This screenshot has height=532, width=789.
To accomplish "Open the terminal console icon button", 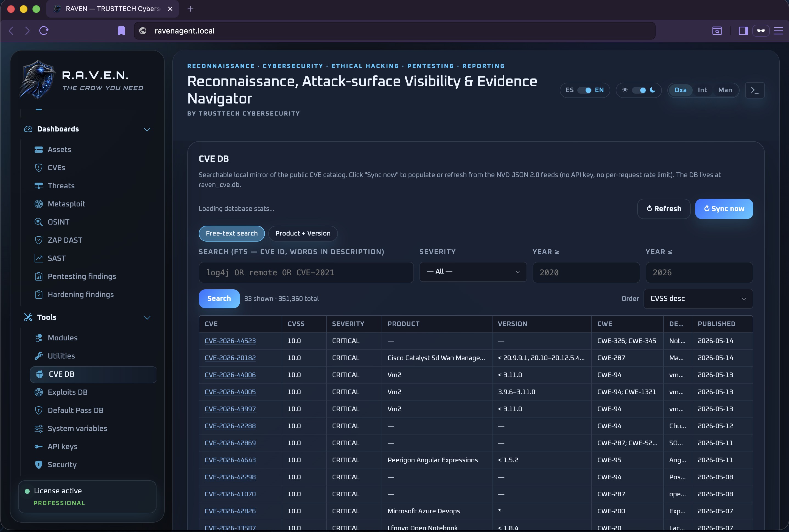I will click(x=755, y=90).
